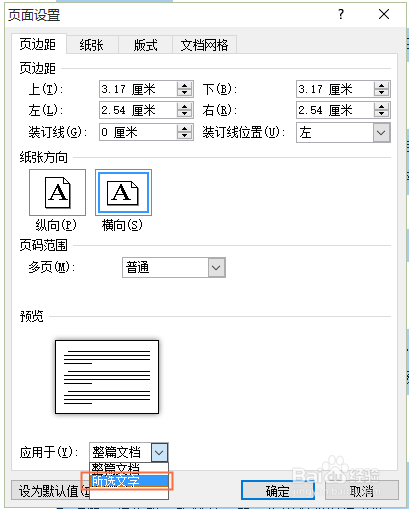Click the page preview thumbnail

point(107,377)
